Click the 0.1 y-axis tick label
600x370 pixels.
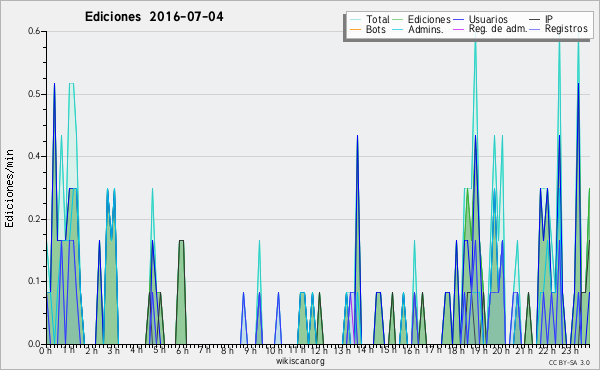34,281
